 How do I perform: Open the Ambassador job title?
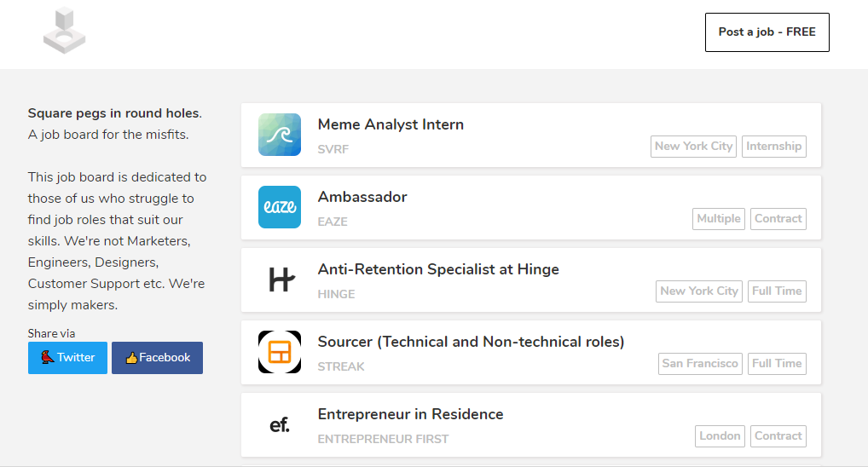[x=362, y=197]
